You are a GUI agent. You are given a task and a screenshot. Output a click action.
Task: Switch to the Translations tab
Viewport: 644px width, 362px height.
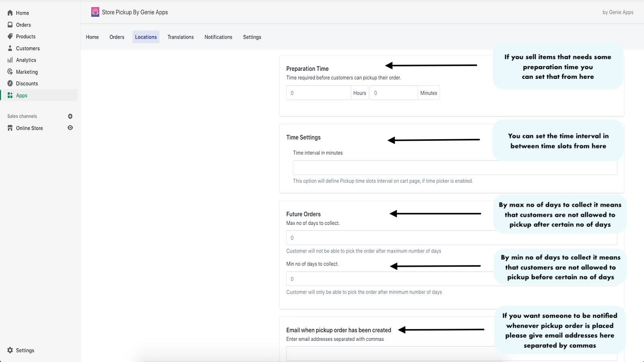tap(180, 37)
